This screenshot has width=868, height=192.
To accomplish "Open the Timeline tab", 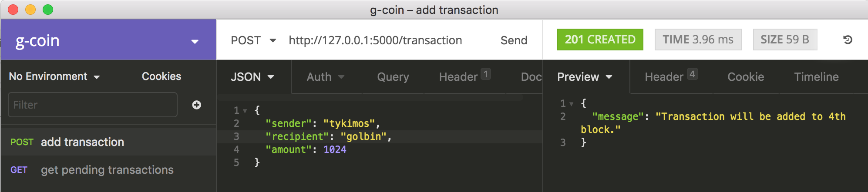I will tap(816, 77).
